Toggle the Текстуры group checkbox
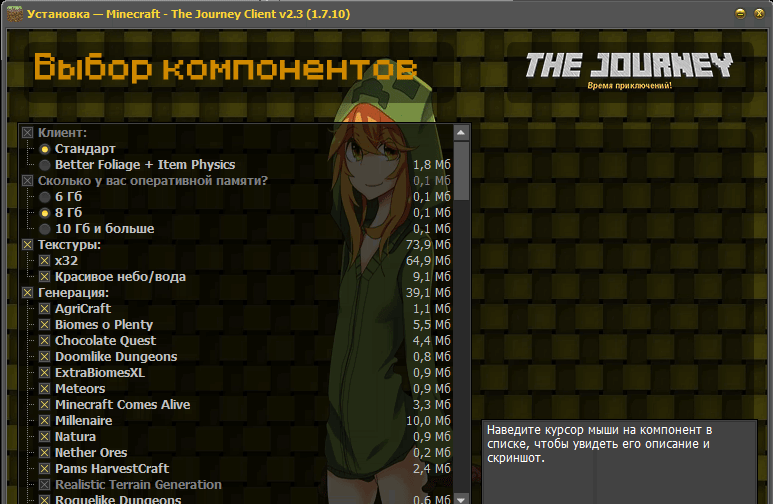The image size is (773, 504). click(28, 245)
